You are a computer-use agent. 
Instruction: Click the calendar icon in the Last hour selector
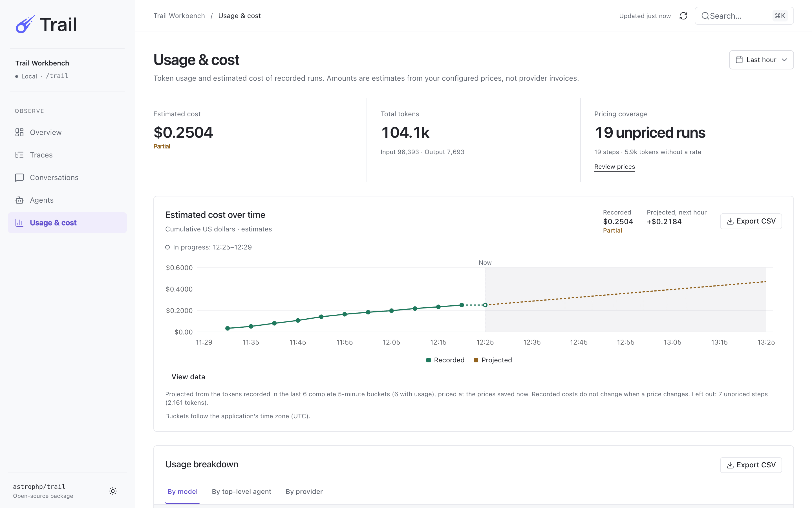[x=739, y=60]
